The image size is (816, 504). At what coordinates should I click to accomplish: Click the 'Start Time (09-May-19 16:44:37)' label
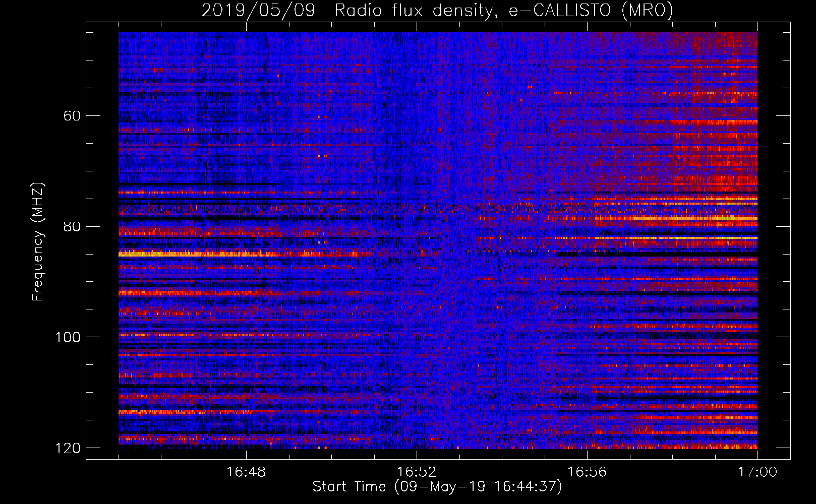click(437, 487)
